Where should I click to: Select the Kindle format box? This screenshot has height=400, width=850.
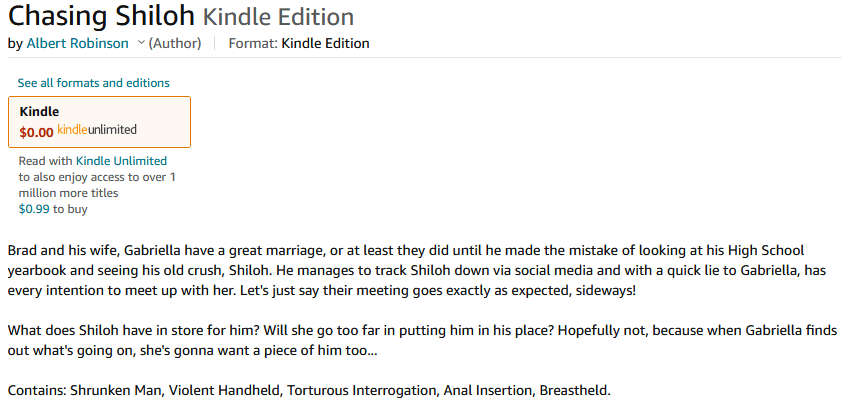pyautogui.click(x=99, y=121)
